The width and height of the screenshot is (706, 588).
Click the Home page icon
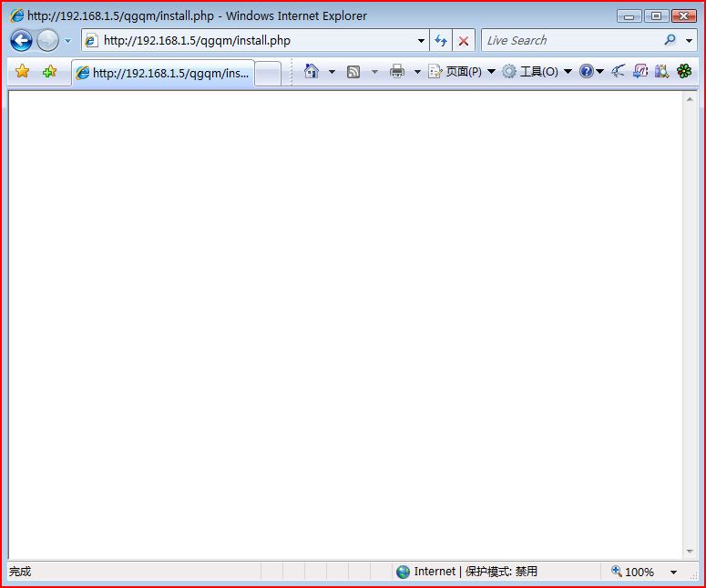[312, 71]
